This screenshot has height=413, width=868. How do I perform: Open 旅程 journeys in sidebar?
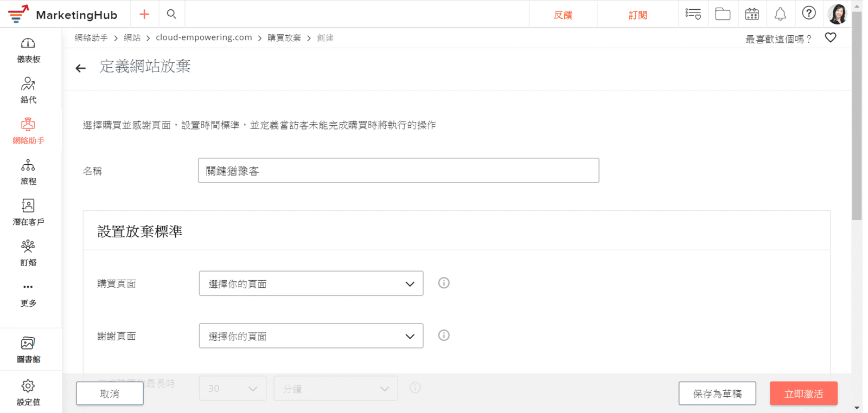28,172
